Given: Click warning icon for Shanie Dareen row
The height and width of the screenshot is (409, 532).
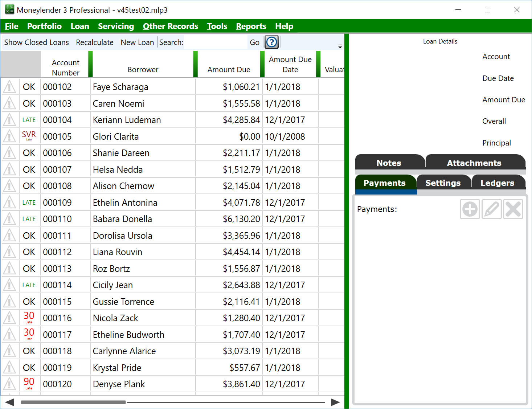Looking at the screenshot, I should [x=9, y=153].
